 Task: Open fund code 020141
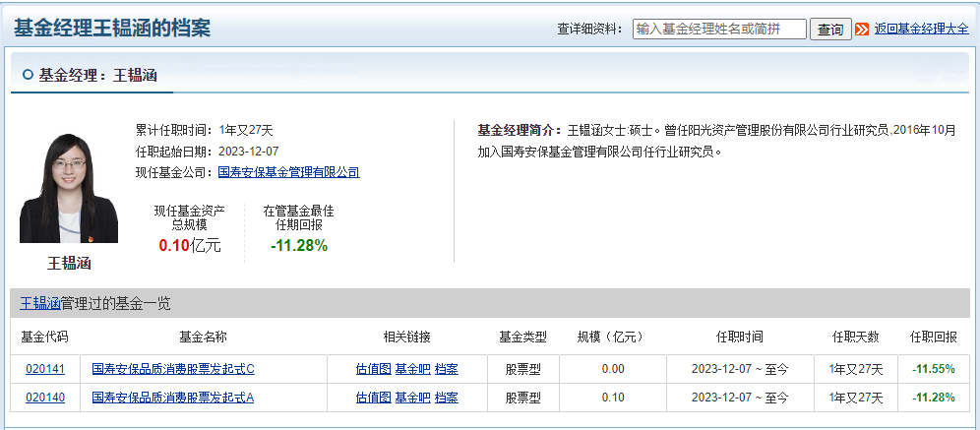click(45, 369)
